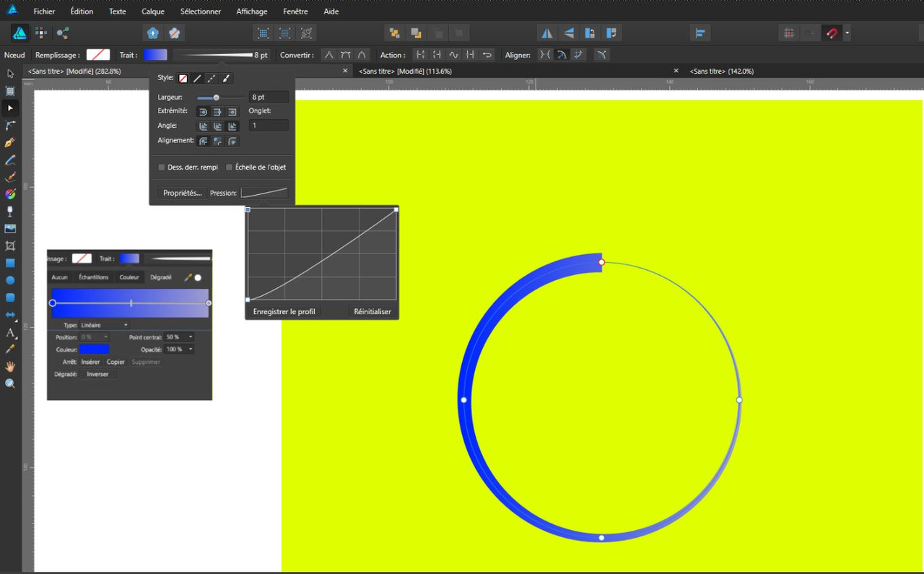This screenshot has height=574, width=924.
Task: Select the Crop tool icon
Action: click(10, 246)
